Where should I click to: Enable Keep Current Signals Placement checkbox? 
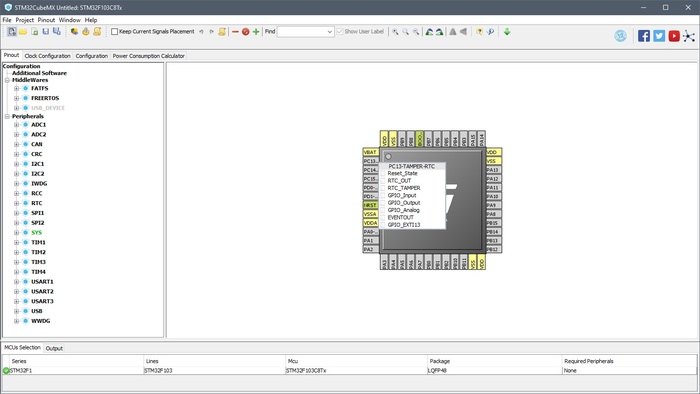pos(114,32)
